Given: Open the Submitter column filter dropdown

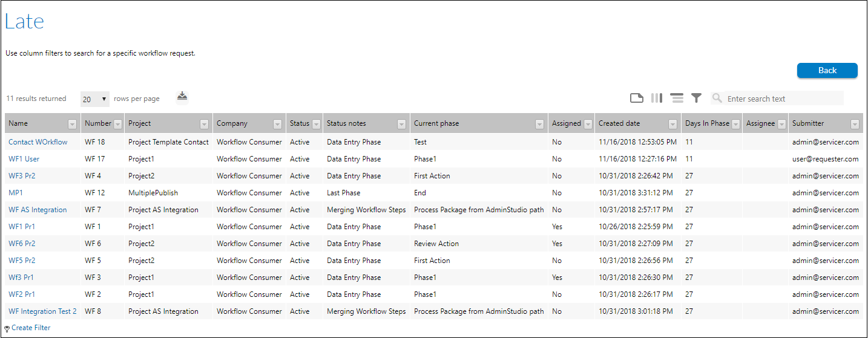Looking at the screenshot, I should (x=855, y=124).
